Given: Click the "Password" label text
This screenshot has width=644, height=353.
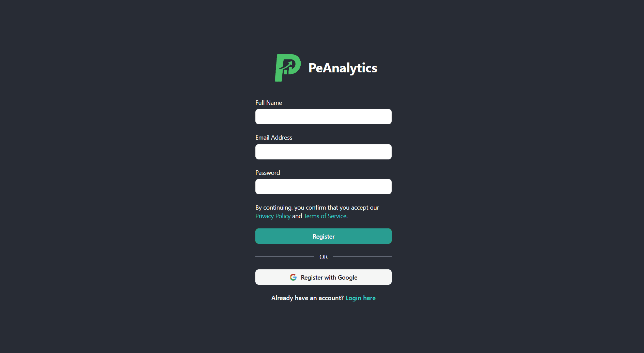Looking at the screenshot, I should [x=267, y=172].
